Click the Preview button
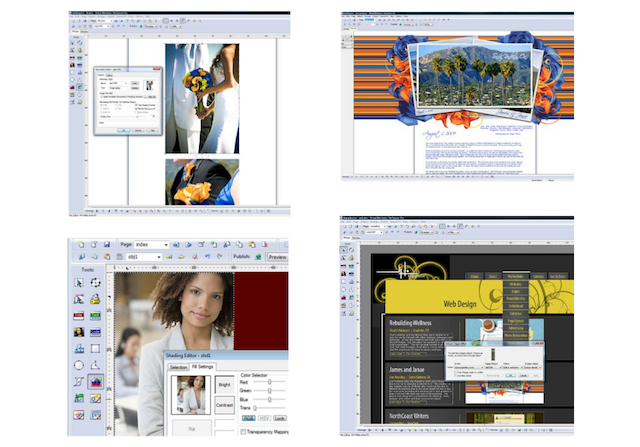640x447 pixels. click(x=278, y=257)
